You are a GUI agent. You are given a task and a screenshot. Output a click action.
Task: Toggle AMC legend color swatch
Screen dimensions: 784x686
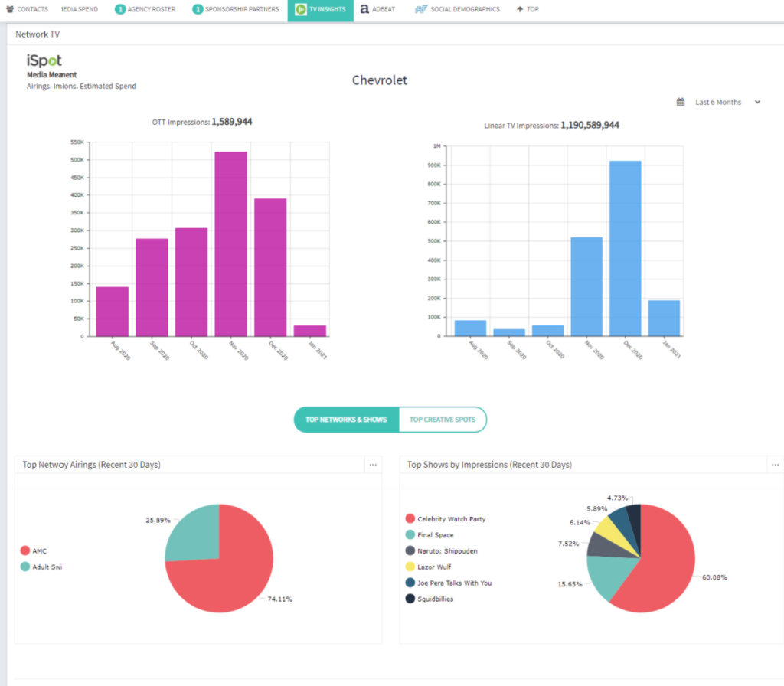pyautogui.click(x=25, y=550)
